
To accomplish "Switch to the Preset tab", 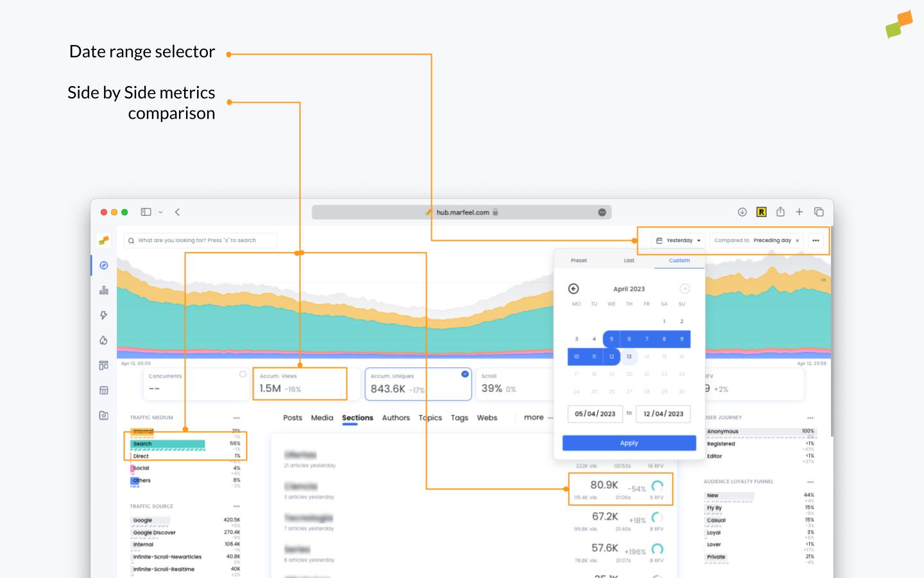I will (579, 261).
